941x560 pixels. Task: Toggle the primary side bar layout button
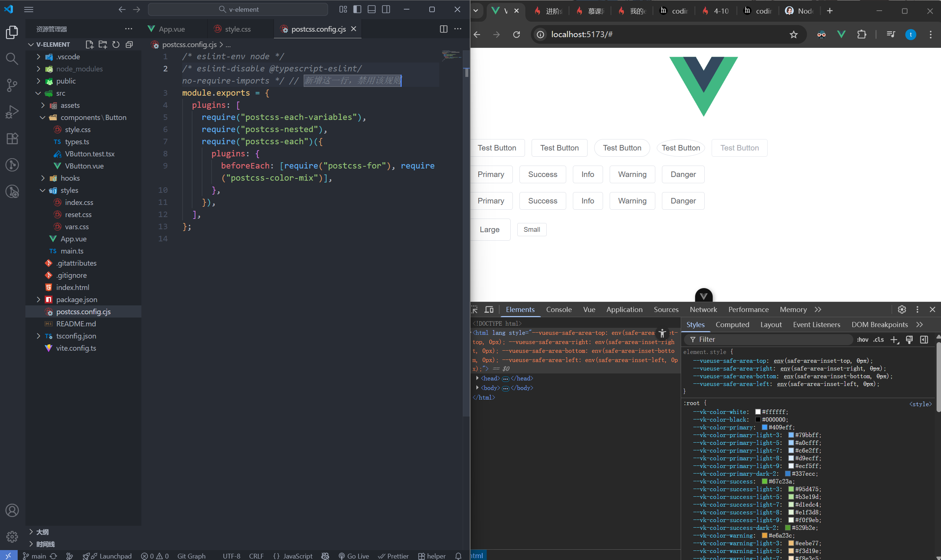[x=357, y=10]
